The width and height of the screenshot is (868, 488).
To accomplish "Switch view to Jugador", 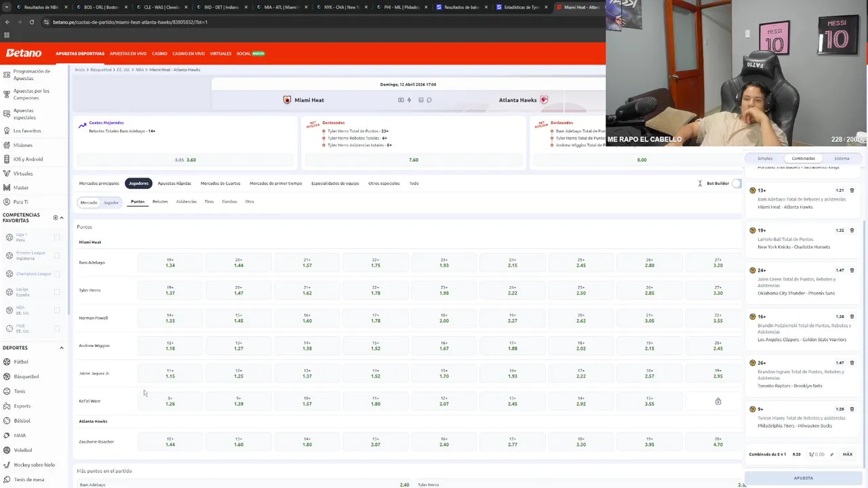I will pos(111,202).
